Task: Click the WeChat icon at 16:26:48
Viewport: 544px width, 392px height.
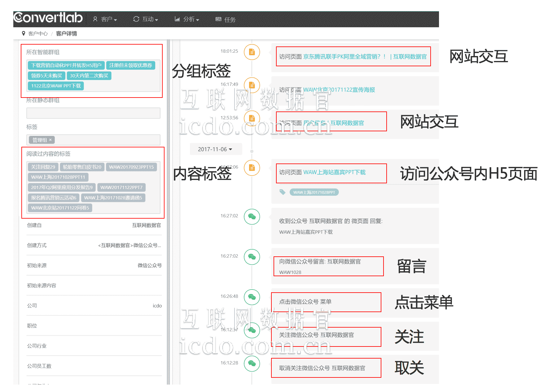Action: [x=252, y=297]
